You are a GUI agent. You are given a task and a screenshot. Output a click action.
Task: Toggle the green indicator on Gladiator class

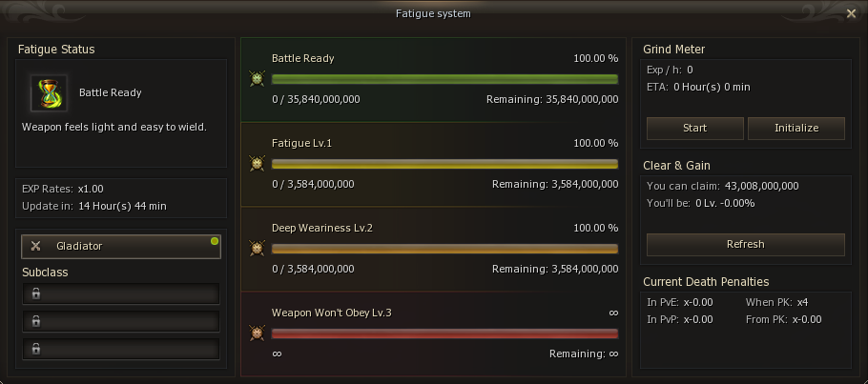click(x=214, y=241)
